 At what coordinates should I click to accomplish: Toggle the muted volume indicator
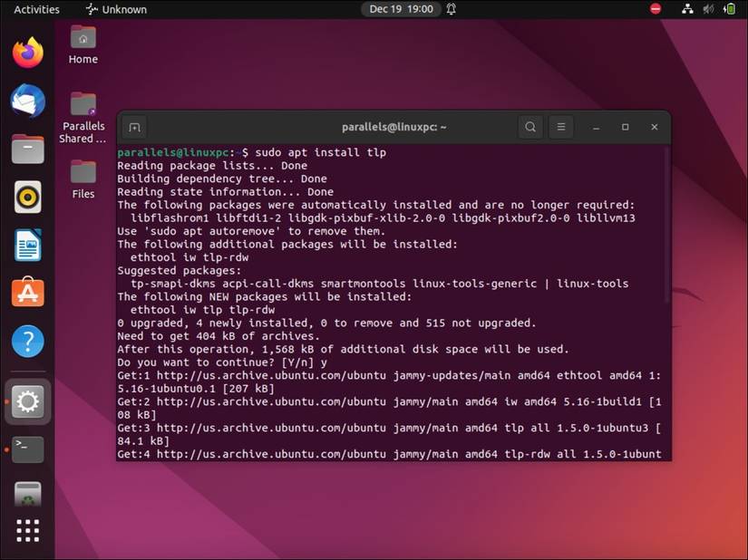pyautogui.click(x=708, y=9)
